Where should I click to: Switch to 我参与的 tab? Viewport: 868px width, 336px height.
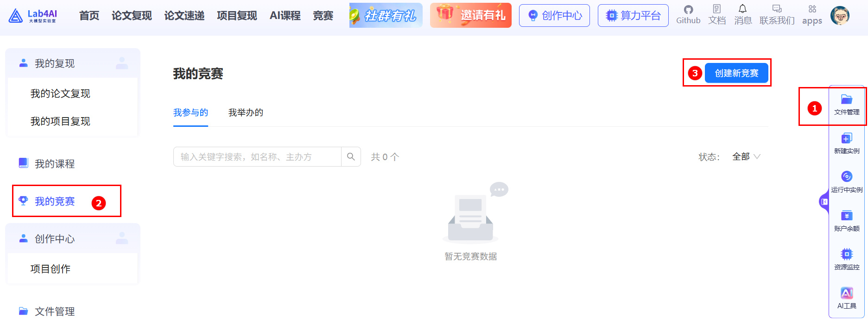[x=190, y=112]
